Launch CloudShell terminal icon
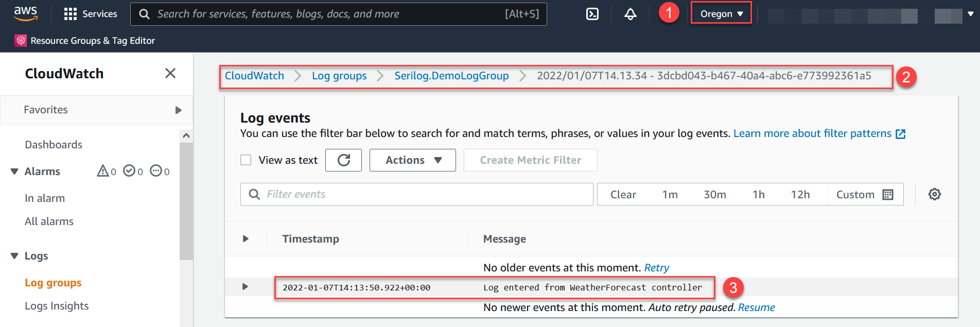 [592, 14]
